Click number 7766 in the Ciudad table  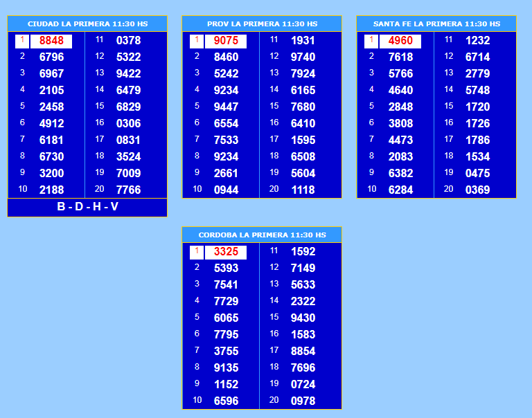pos(128,190)
